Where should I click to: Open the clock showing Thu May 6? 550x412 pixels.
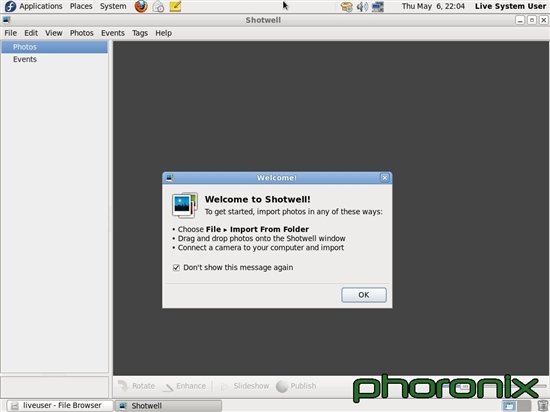(x=433, y=6)
